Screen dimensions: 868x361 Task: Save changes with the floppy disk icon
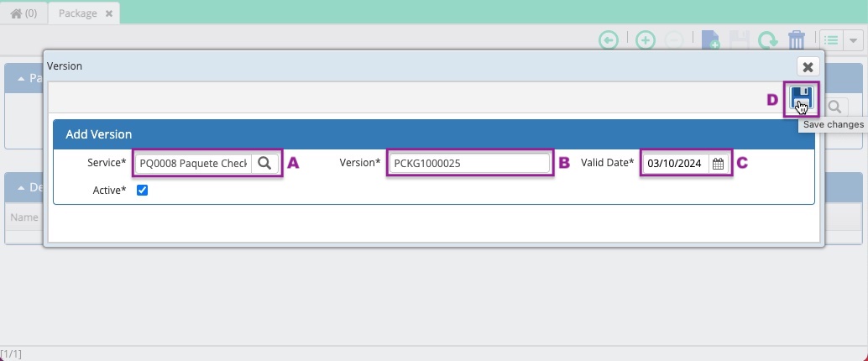(x=801, y=98)
